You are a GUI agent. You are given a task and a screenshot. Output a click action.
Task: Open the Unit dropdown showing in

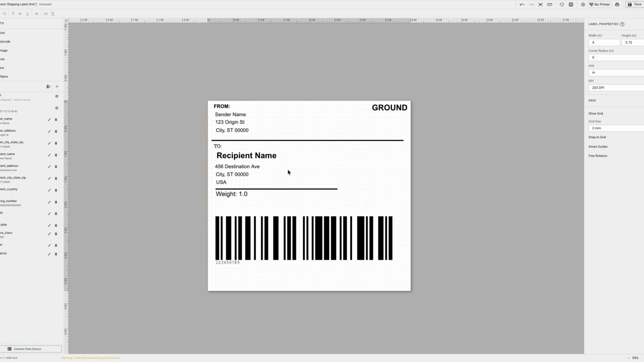click(x=616, y=72)
